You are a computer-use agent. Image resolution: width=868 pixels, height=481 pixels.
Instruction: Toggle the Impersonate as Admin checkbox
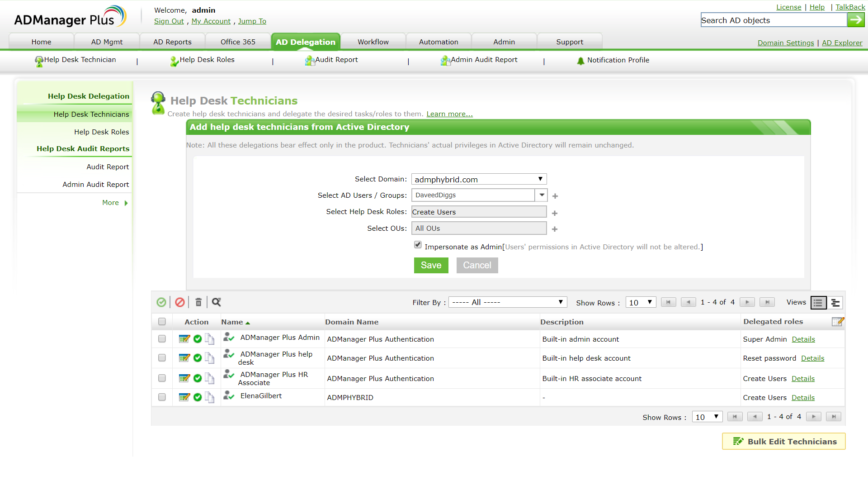[418, 245]
